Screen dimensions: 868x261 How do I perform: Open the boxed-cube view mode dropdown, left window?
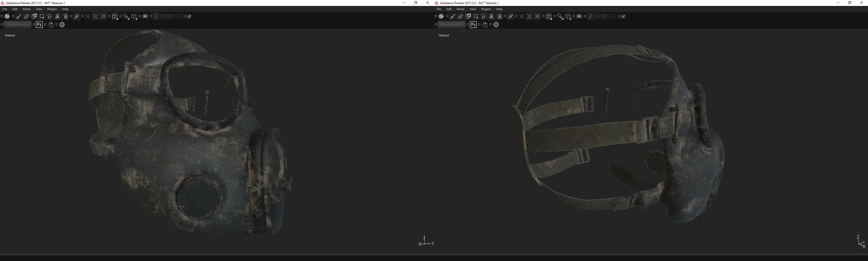pyautogui.click(x=115, y=17)
